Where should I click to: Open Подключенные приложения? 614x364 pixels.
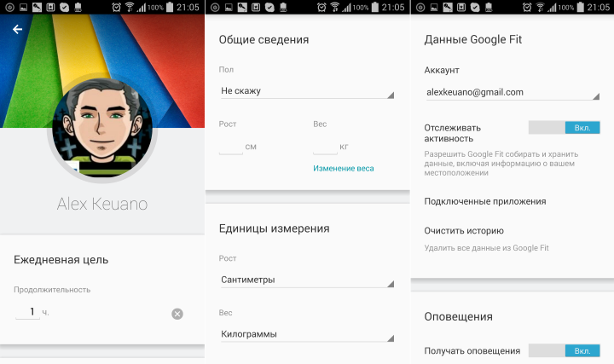pos(484,201)
